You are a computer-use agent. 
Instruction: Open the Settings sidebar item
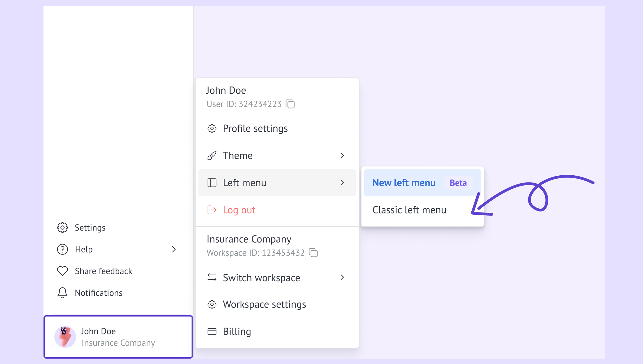click(90, 227)
